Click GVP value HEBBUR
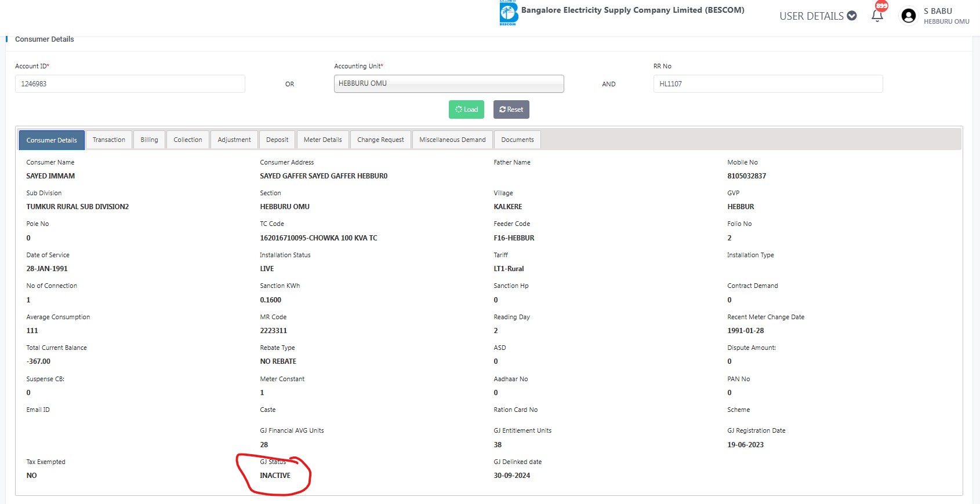The width and height of the screenshot is (980, 504). tap(741, 207)
